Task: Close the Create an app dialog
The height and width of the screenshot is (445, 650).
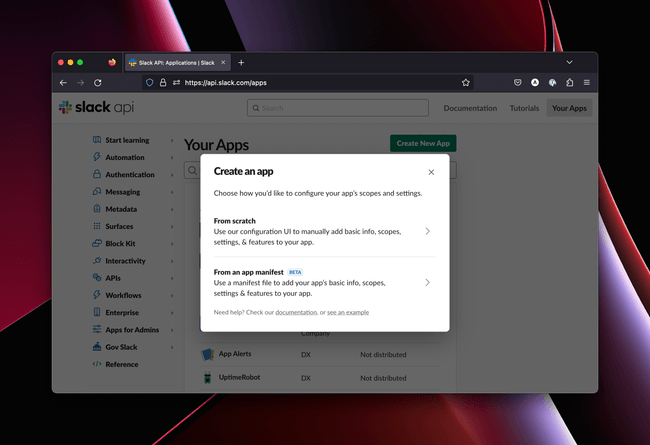Action: click(431, 172)
